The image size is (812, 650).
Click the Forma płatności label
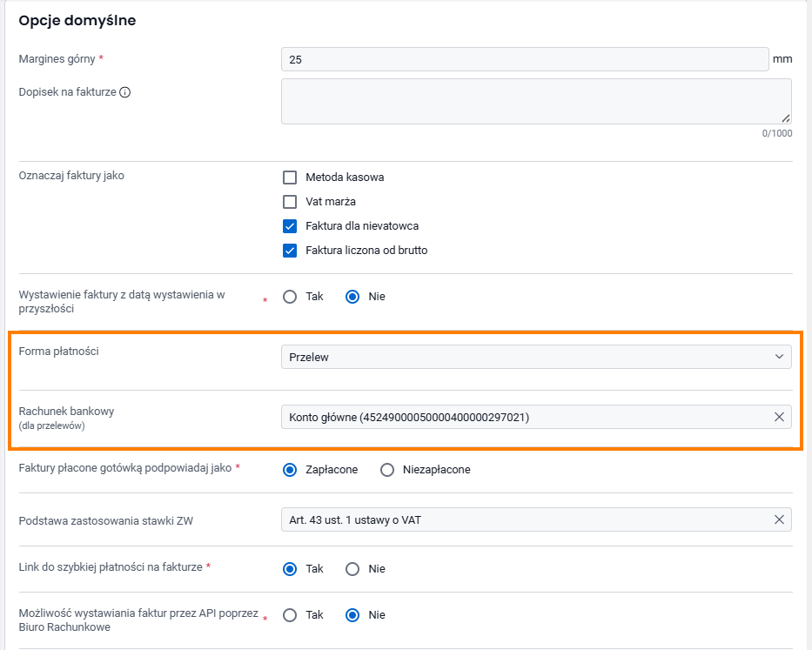(x=58, y=352)
